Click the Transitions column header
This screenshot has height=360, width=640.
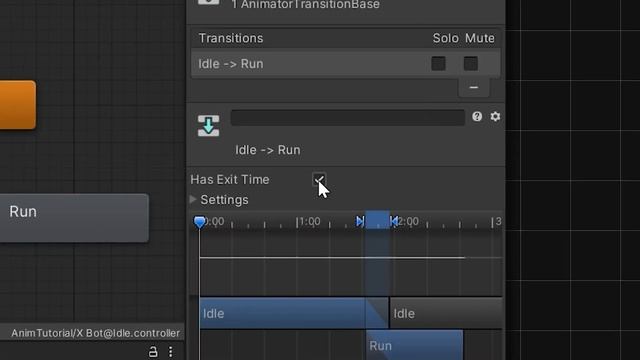point(231,38)
